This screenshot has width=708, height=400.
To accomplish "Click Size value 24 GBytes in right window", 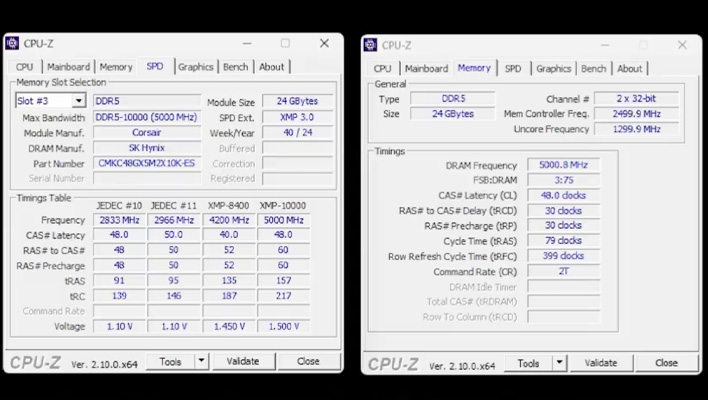I will 453,114.
